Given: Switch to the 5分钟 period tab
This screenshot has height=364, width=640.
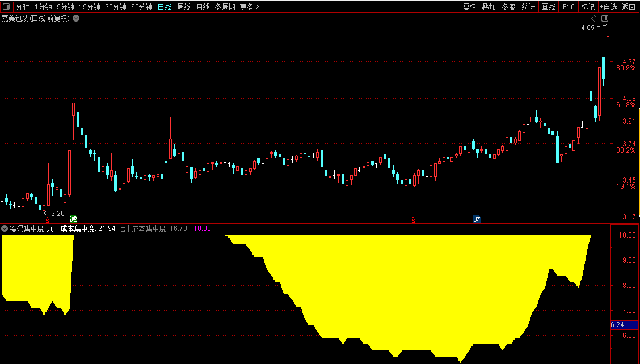Looking at the screenshot, I should (65, 7).
